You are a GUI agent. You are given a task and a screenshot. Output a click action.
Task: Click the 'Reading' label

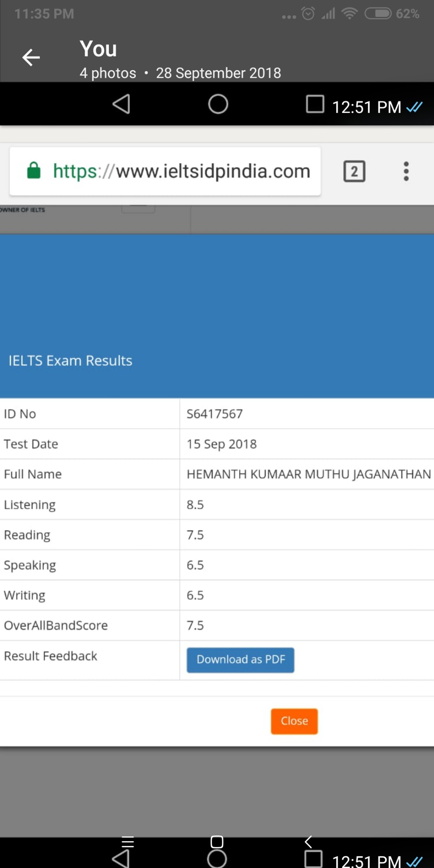[x=27, y=535]
